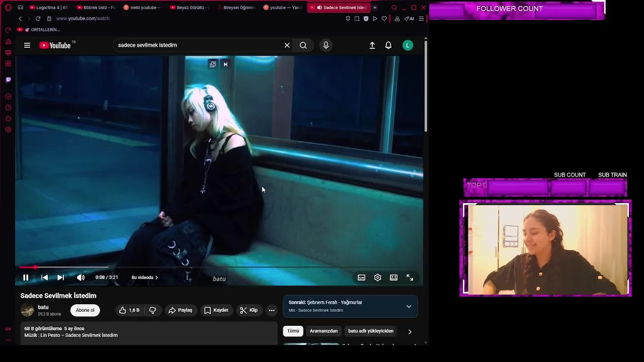Viewport: 644px width, 362px height.
Task: Open YouTube upload/create icon
Action: (x=372, y=45)
